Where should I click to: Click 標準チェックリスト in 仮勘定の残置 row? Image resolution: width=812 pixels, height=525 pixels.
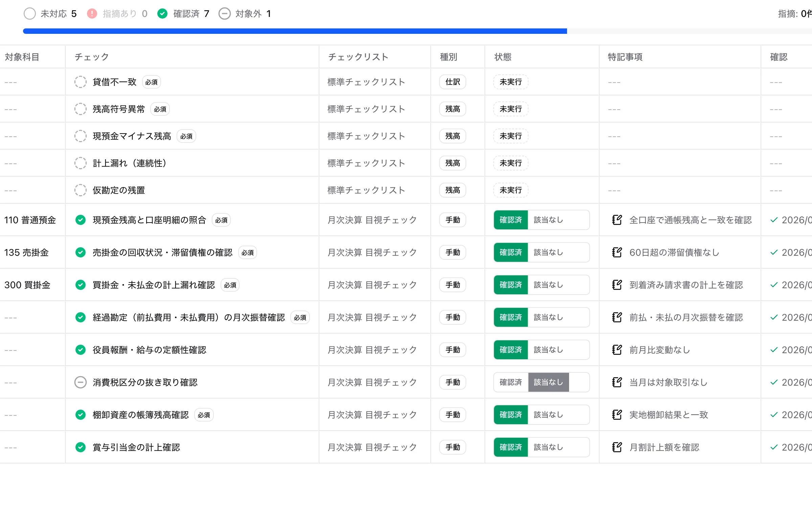click(366, 190)
